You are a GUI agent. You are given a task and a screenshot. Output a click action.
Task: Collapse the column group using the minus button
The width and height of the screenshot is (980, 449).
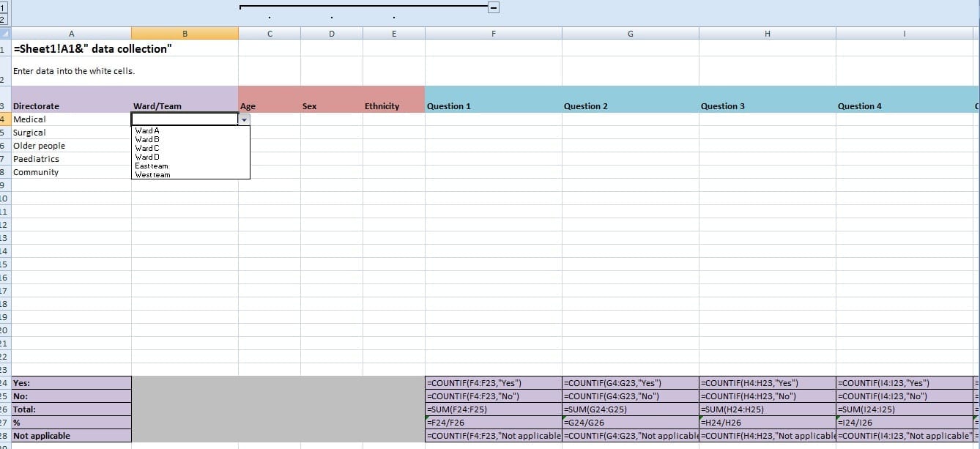tap(494, 7)
